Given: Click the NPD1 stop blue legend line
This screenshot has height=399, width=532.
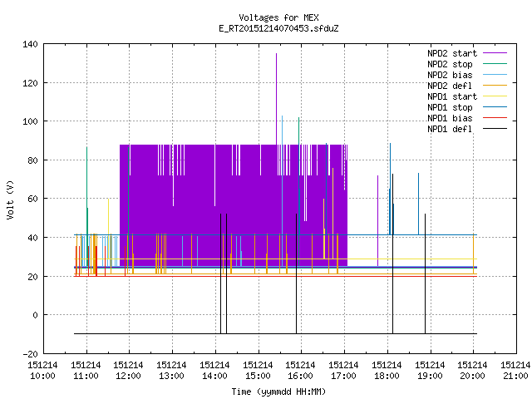Looking at the screenshot, I should [x=495, y=107].
